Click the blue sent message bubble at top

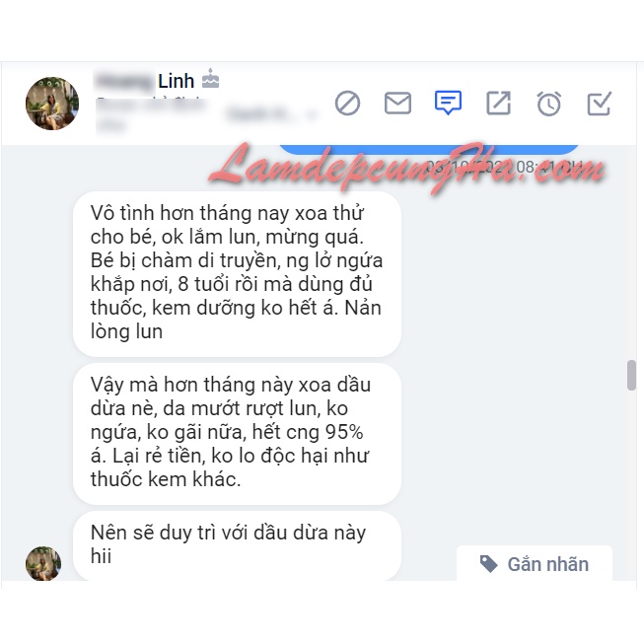click(x=429, y=149)
